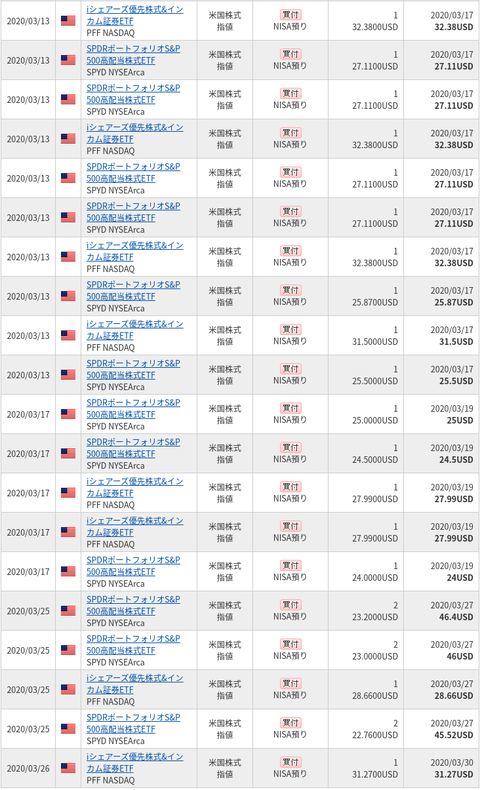
Task: Click the 買付 badge in the 31.27USD row
Action: 290,762
